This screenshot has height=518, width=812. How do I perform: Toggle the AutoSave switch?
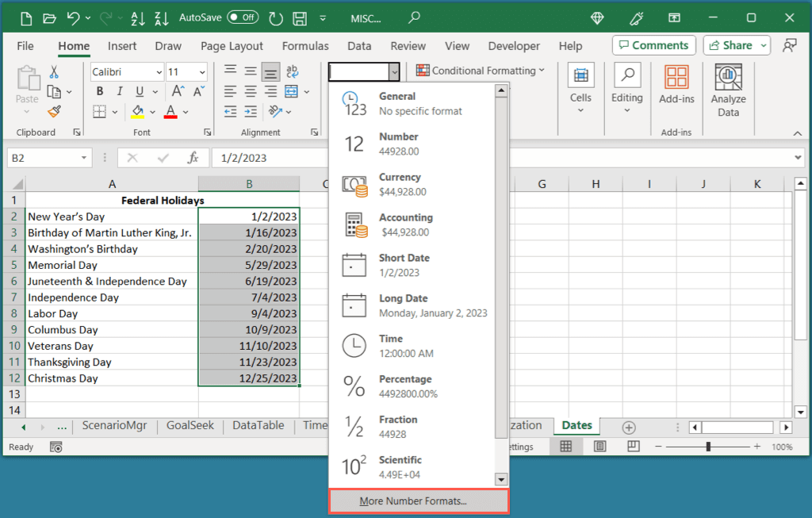pos(242,17)
